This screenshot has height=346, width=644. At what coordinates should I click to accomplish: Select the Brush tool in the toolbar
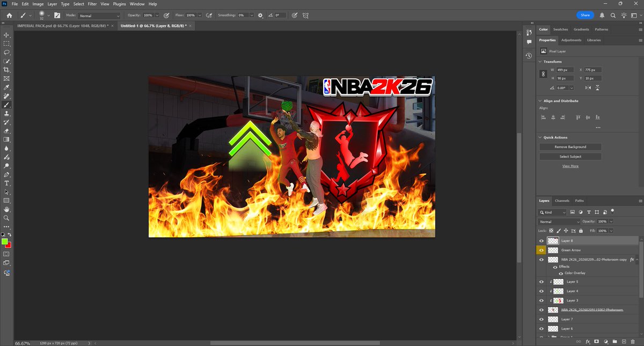pyautogui.click(x=6, y=105)
